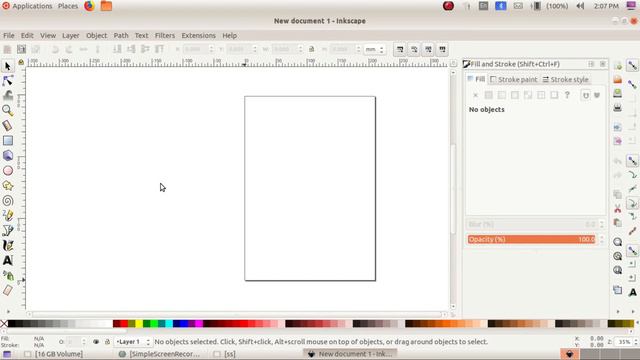Image resolution: width=640 pixels, height=360 pixels.
Task: Select the Unknown paint question mark option
Action: (x=567, y=95)
